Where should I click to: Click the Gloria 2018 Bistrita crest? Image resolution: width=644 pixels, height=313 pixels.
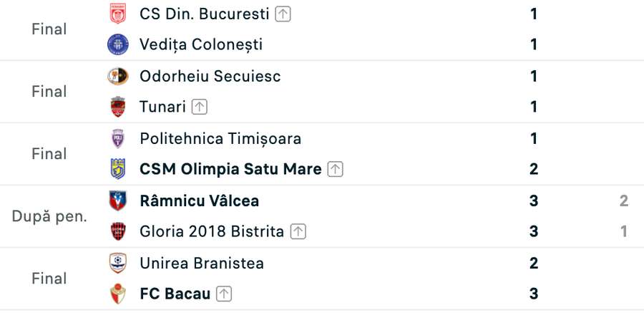pyautogui.click(x=118, y=231)
